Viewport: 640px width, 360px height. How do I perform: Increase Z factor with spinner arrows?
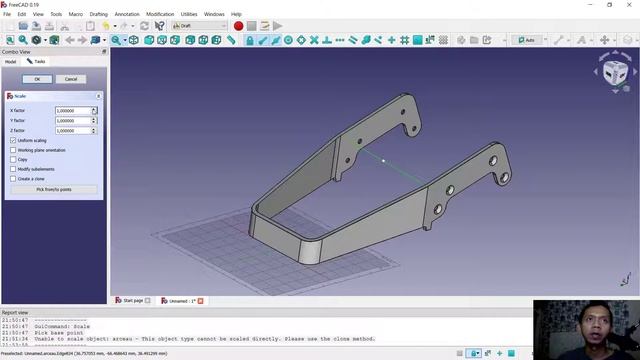pos(94,129)
